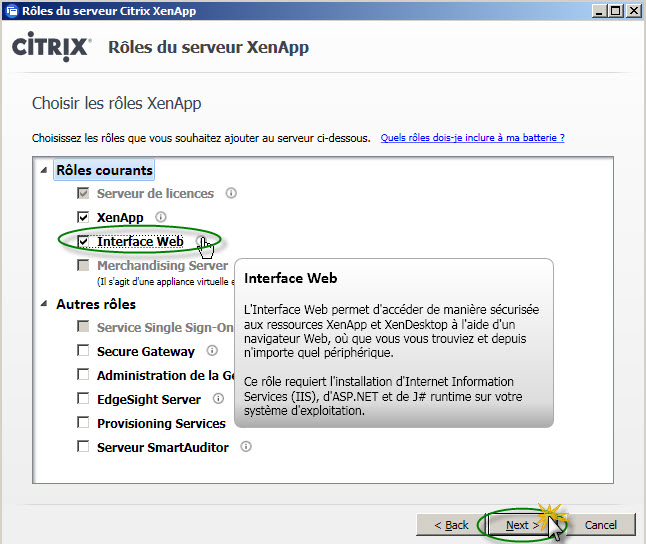
Task: Click the Citrix logo in header
Action: [x=51, y=46]
